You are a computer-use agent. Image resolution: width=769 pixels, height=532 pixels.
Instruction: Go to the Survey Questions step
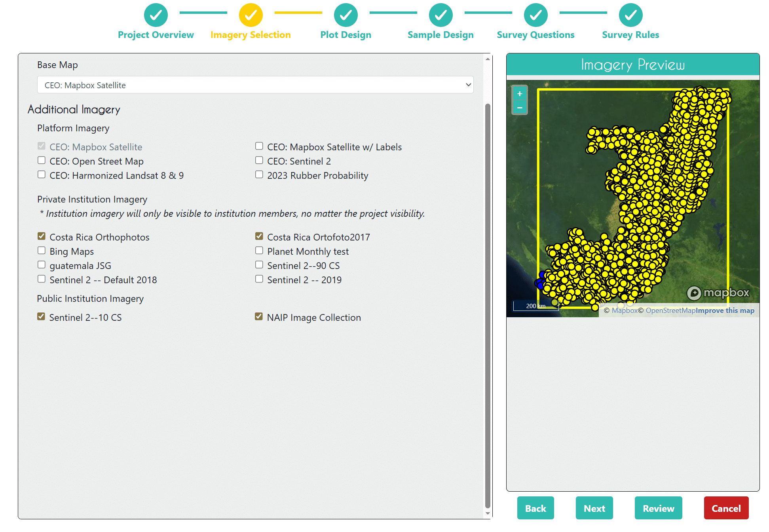[x=535, y=34]
